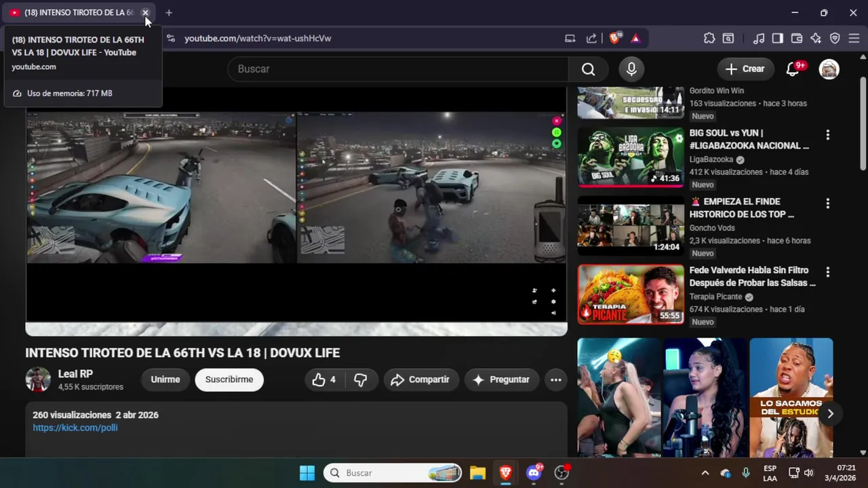Open Leal RP channel avatar
Image resolution: width=868 pixels, height=488 pixels.
pyautogui.click(x=38, y=380)
